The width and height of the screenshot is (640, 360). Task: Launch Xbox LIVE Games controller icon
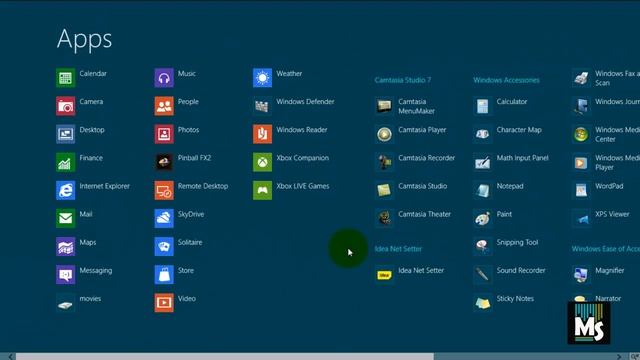262,190
